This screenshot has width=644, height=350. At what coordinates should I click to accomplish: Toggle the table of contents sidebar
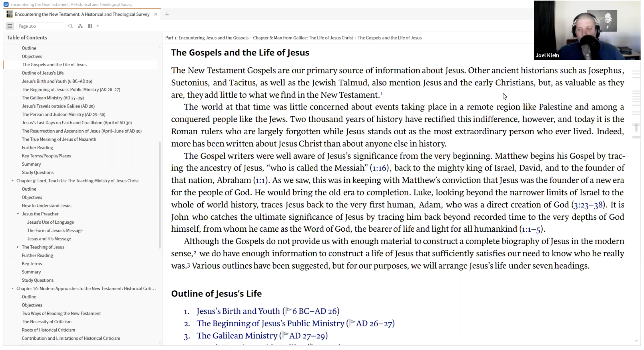click(10, 26)
